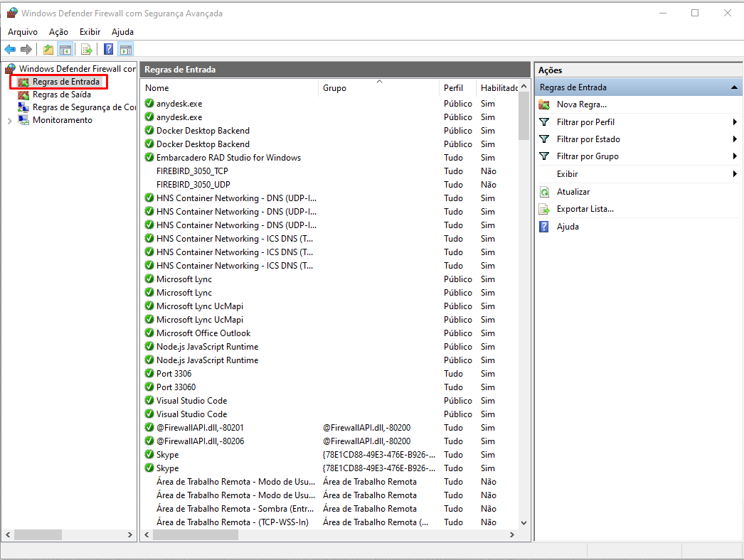Expand the Monitoramento tree node

(9, 121)
